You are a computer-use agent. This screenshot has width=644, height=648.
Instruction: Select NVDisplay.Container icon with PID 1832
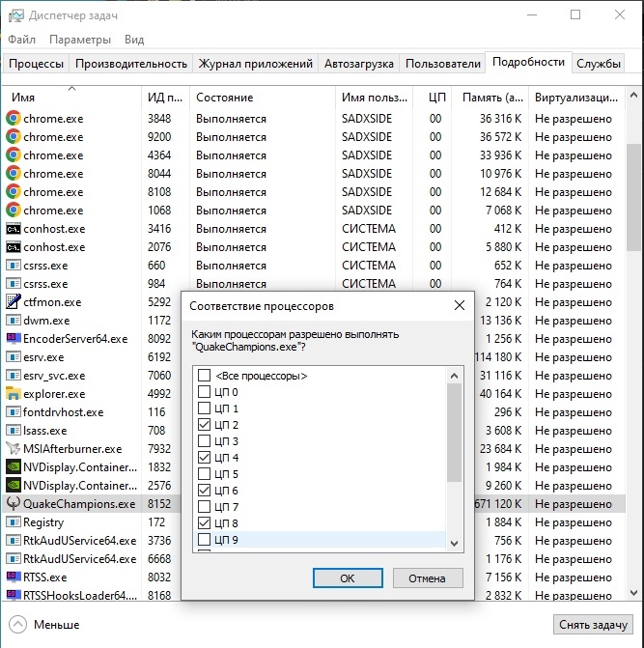click(x=14, y=467)
